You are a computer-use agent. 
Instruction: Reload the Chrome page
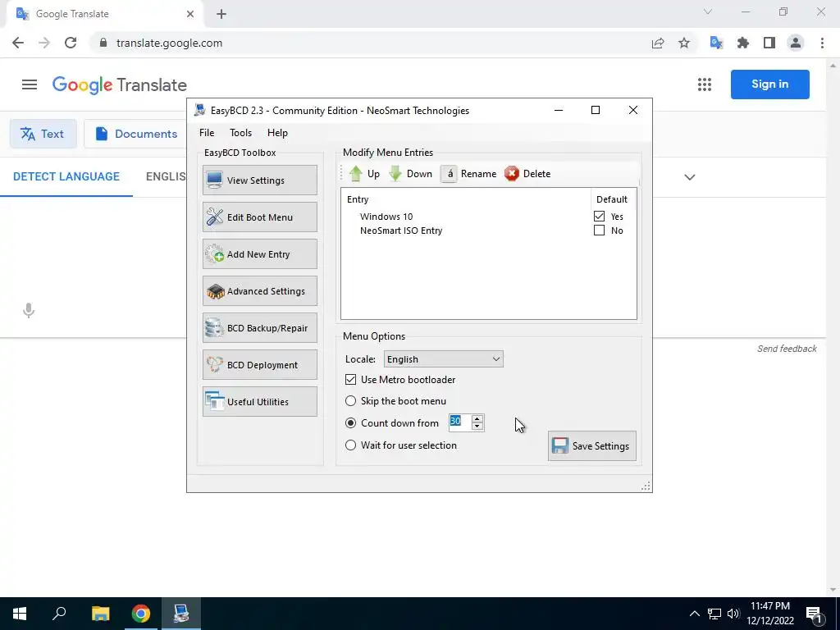71,43
